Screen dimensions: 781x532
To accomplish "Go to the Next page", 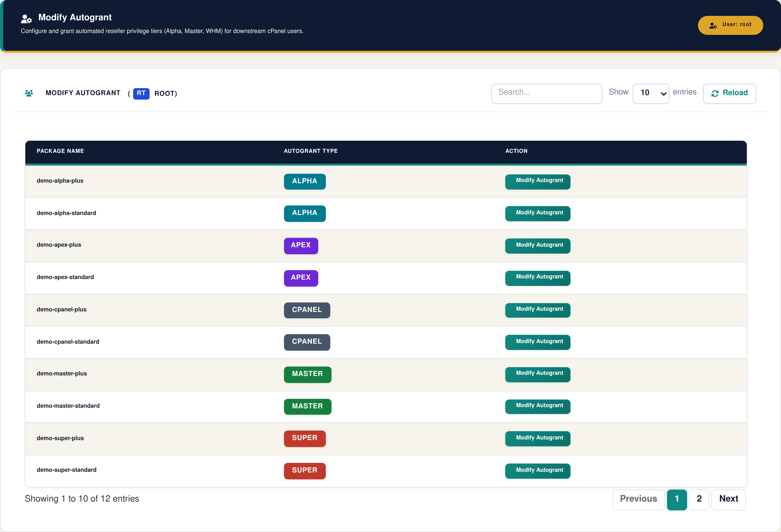I will 728,500.
